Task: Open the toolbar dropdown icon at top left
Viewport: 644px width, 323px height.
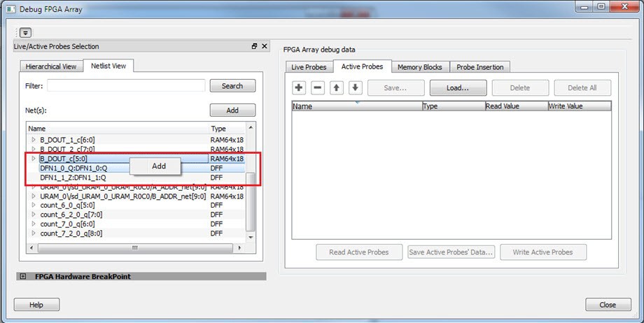Action: (x=25, y=33)
